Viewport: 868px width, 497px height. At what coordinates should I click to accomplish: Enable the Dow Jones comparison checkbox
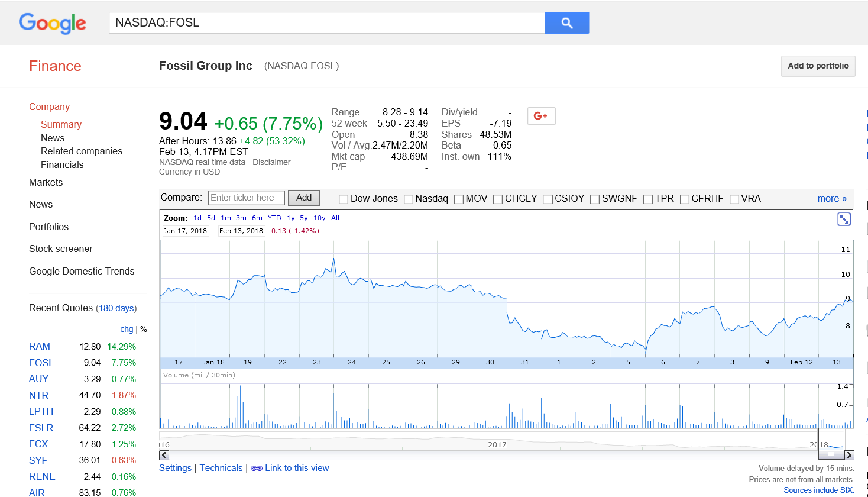click(344, 199)
